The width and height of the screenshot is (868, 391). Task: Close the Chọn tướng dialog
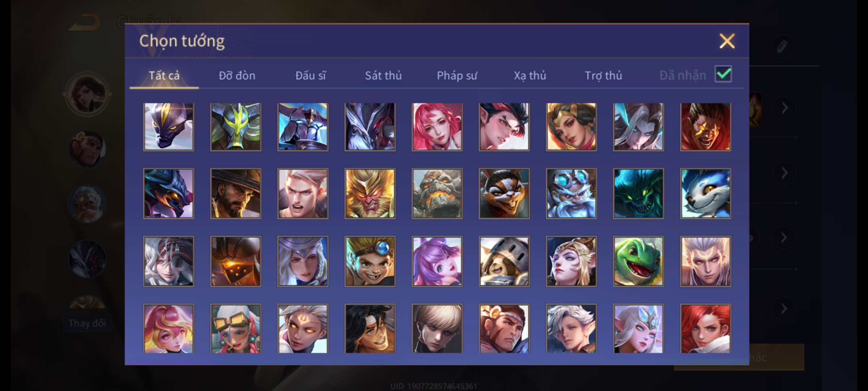click(x=727, y=41)
